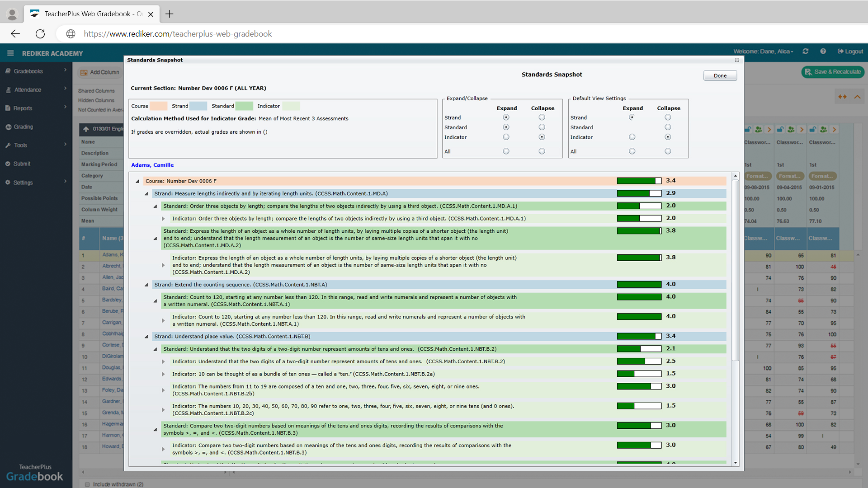Select Expand for Strand in Expand/Collapse
The width and height of the screenshot is (868, 488).
click(506, 117)
